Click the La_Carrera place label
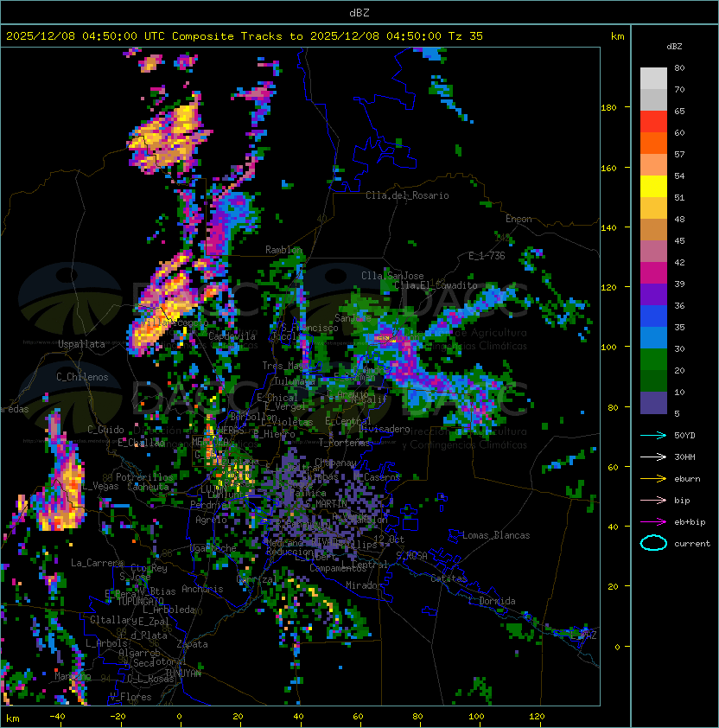This screenshot has width=719, height=728. (x=94, y=563)
